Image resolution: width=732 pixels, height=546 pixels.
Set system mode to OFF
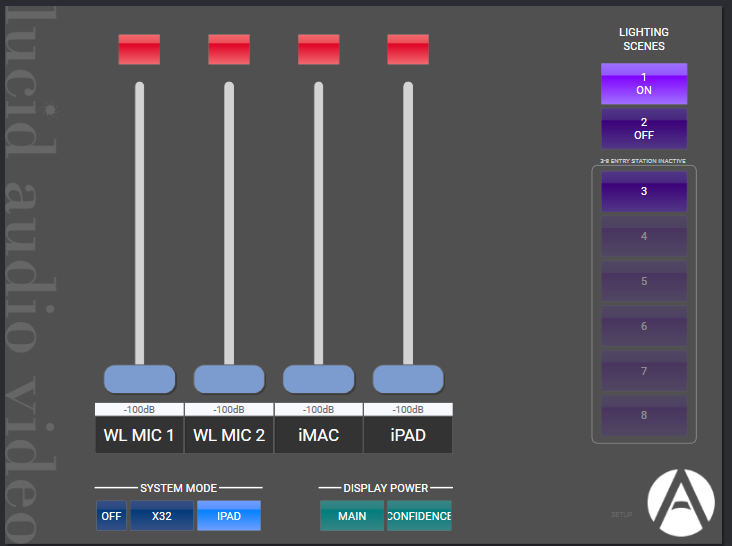click(111, 516)
